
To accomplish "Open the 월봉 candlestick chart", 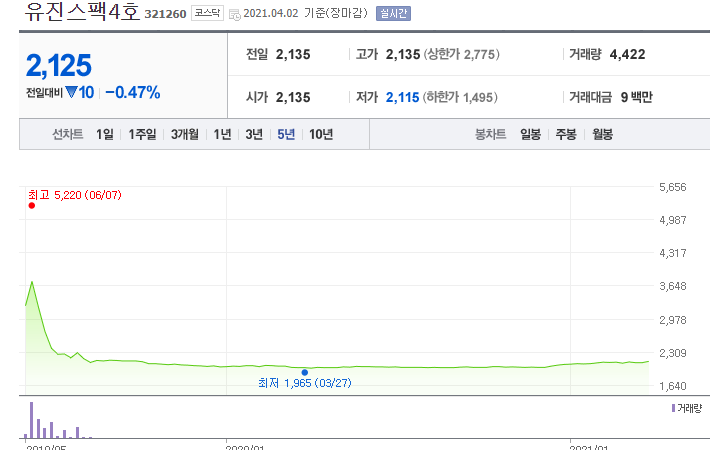I will click(x=603, y=134).
